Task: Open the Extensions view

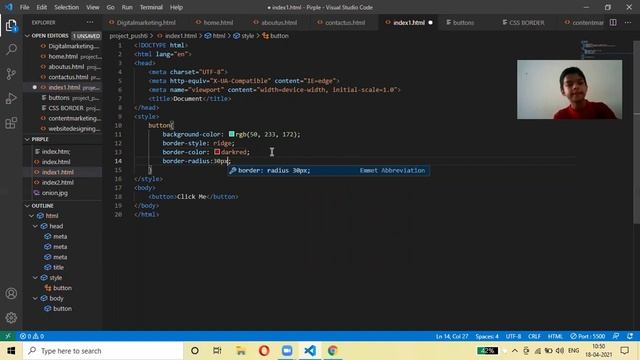Action: click(x=11, y=123)
